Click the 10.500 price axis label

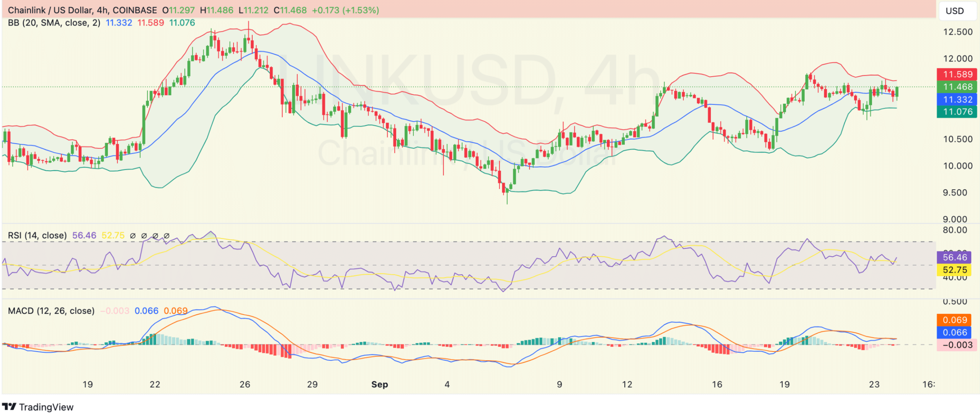pyautogui.click(x=958, y=139)
